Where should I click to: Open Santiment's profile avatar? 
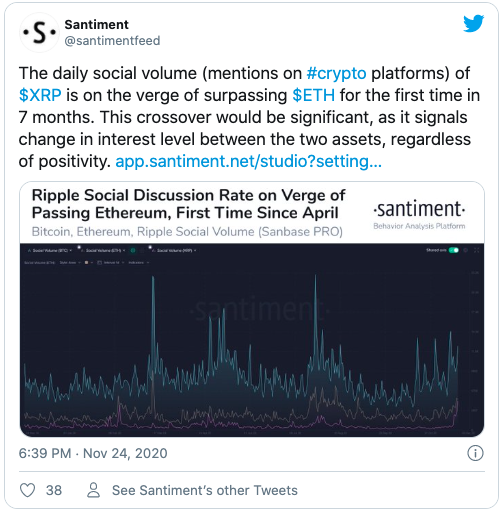coord(39,32)
